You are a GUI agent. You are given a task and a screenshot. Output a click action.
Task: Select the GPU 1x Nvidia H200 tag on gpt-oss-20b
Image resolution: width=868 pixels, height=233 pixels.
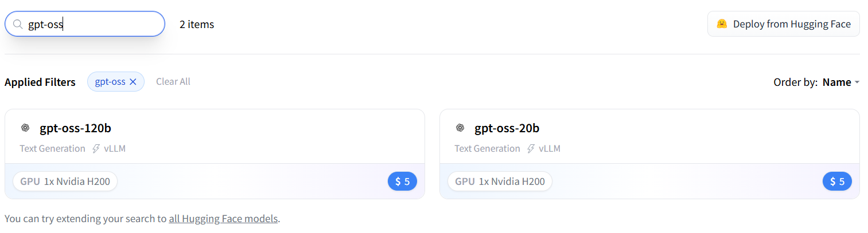(x=500, y=181)
